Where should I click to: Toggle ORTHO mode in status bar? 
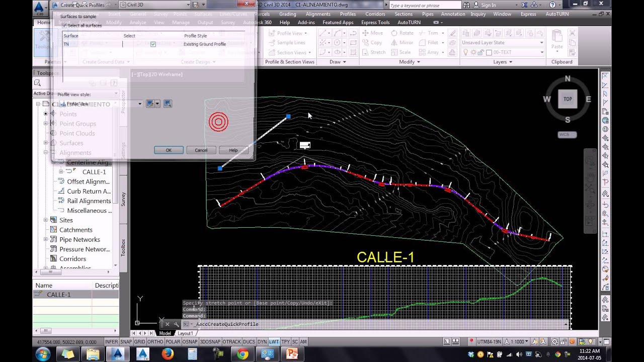(155, 342)
